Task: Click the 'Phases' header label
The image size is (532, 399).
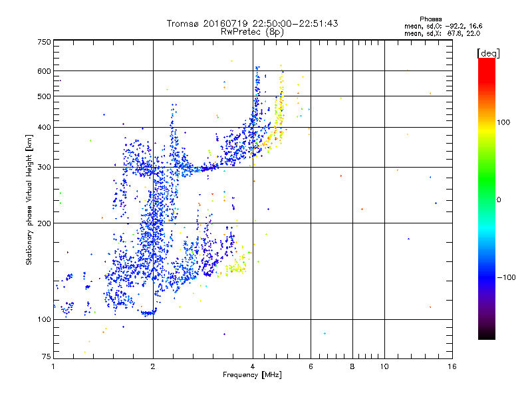Action: pyautogui.click(x=430, y=19)
